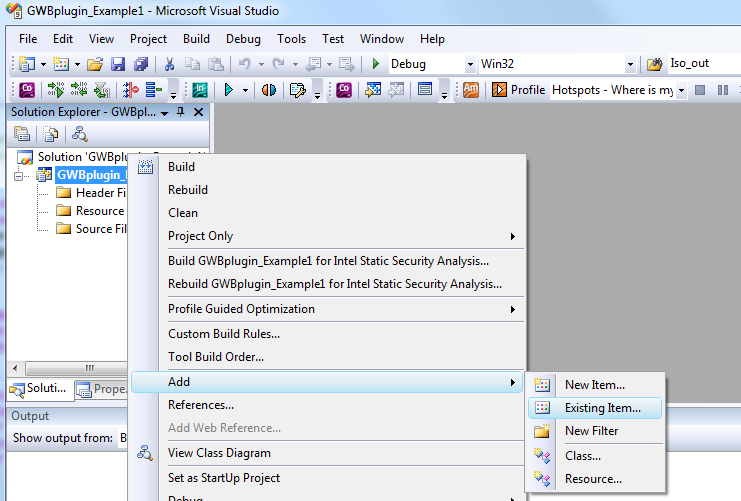The height and width of the screenshot is (501, 741).
Task: Open the File menu
Action: pos(28,39)
